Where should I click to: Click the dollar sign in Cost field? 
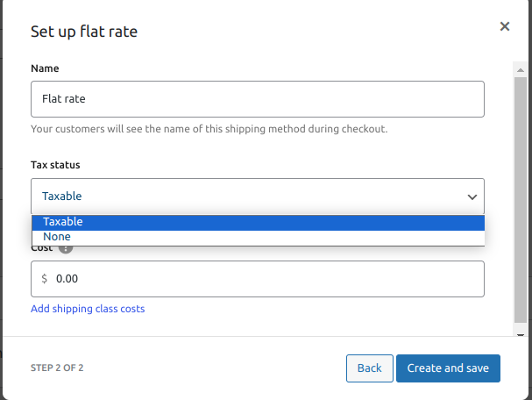45,279
